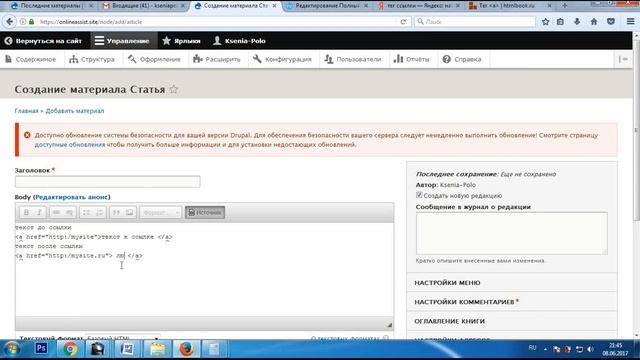Screen dimensions: 640x360
Task: Switch to the Gmail Входящие browser tab
Action: coord(144,6)
